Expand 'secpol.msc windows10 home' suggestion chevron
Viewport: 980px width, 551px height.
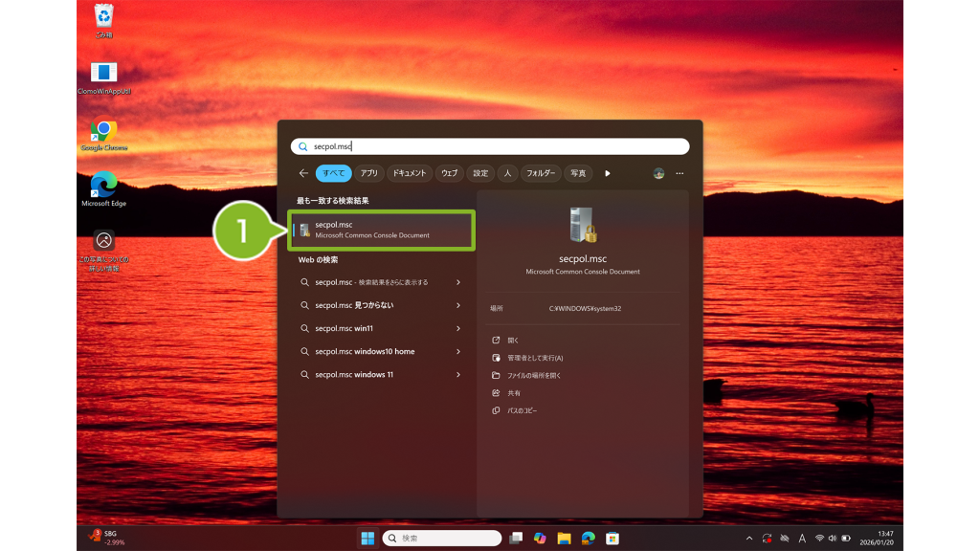tap(458, 351)
